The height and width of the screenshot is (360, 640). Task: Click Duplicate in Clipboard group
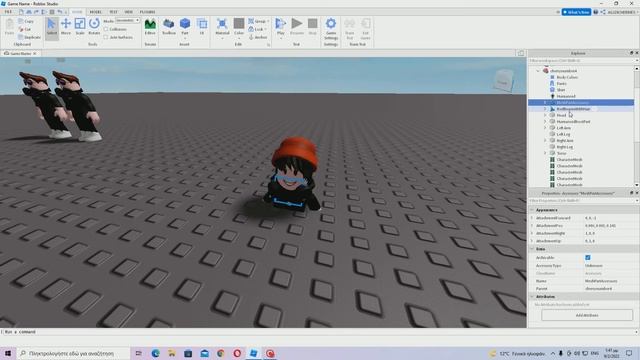tap(29, 37)
